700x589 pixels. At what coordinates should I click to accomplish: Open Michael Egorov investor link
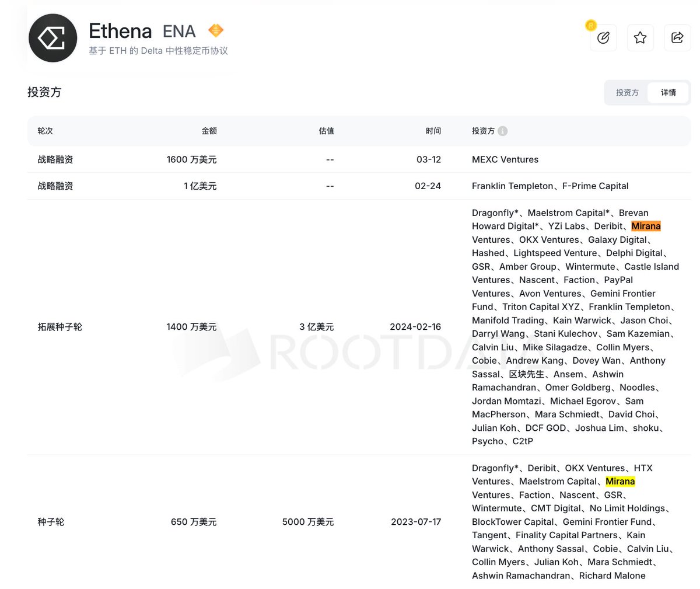click(583, 401)
